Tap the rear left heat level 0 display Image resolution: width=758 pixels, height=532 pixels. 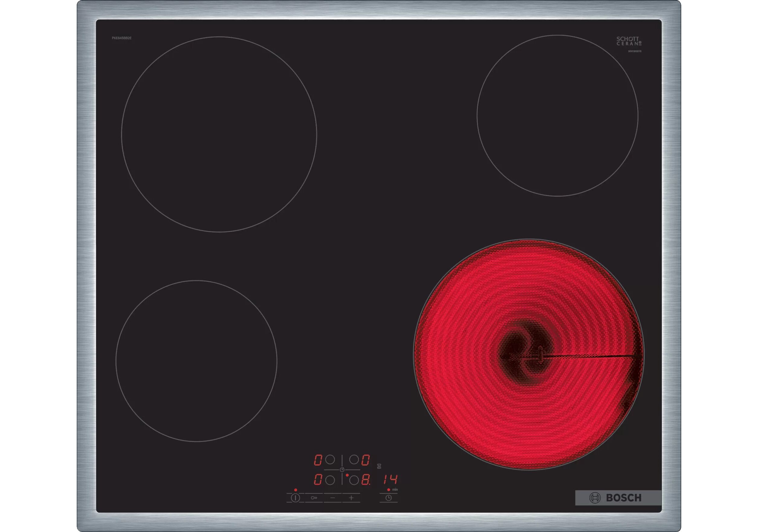318,460
